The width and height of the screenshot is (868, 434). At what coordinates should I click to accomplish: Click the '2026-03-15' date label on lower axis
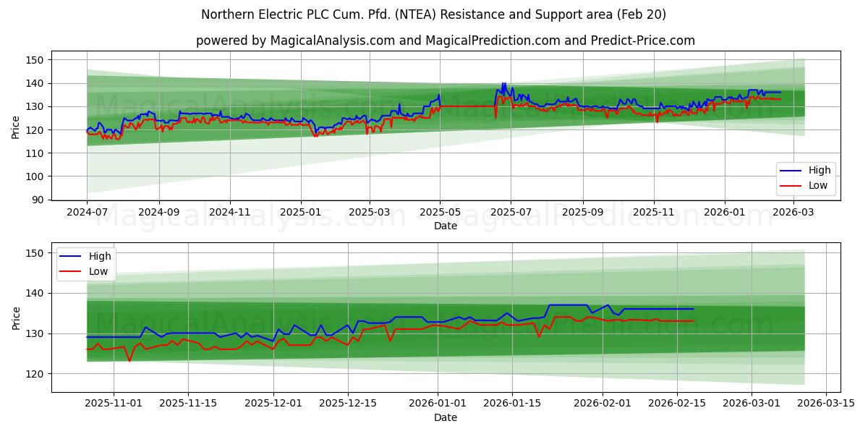(825, 404)
